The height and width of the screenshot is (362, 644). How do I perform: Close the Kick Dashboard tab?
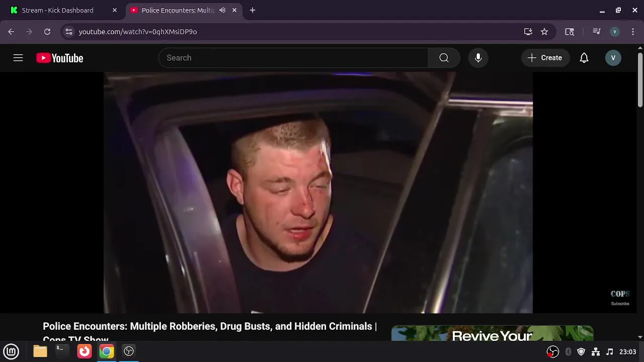click(x=115, y=10)
